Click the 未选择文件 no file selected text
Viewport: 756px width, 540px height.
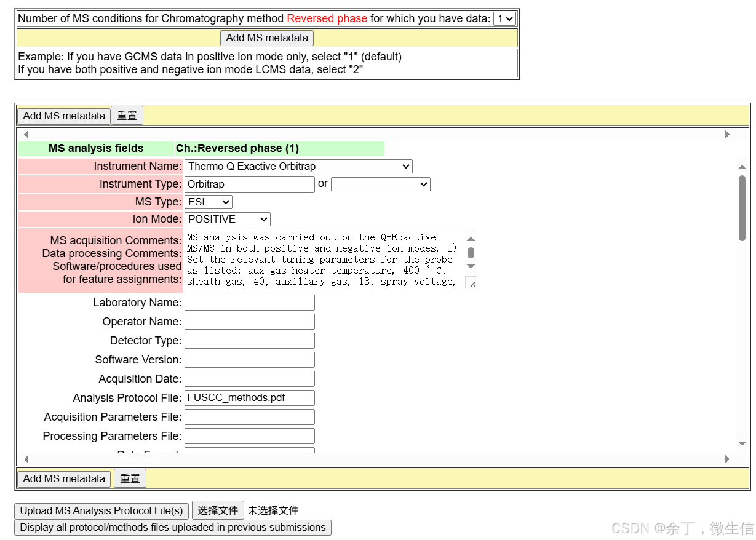(273, 510)
